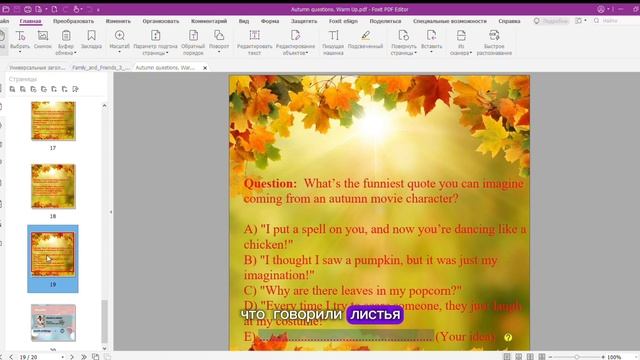Expand the Вставить dropdown arrow
640x360 pixels.
pos(431,52)
